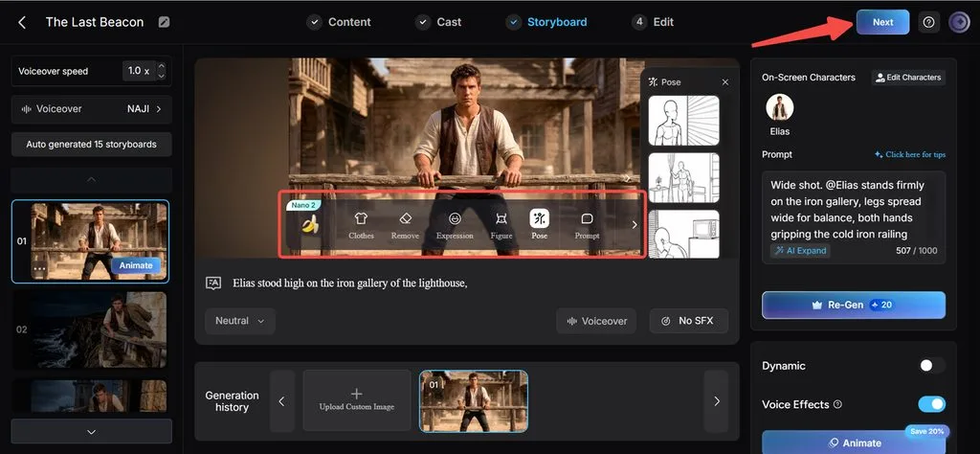Viewport: 980px width, 454px height.
Task: Show more tools with toolbar right arrow
Action: point(635,224)
